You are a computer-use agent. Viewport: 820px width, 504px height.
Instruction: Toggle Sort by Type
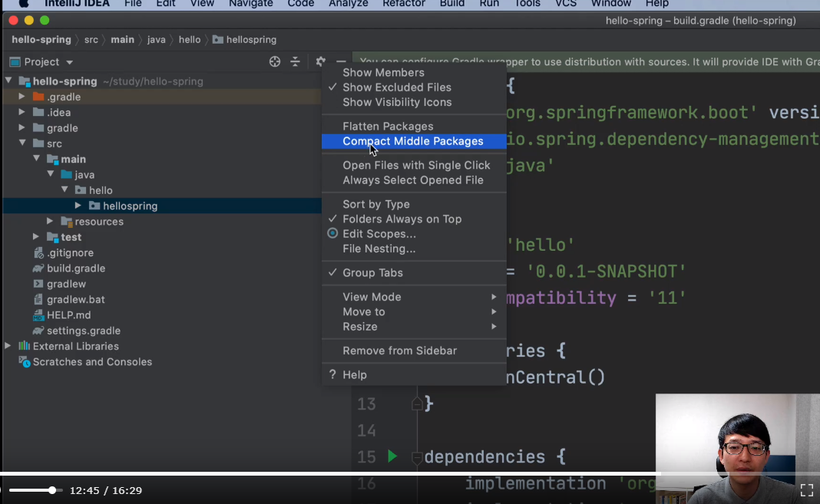[414, 204]
